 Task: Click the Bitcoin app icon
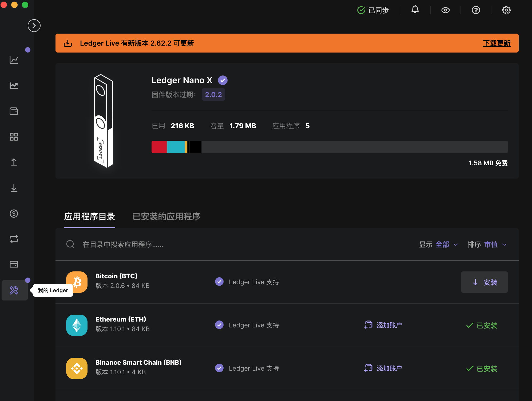[x=77, y=282]
